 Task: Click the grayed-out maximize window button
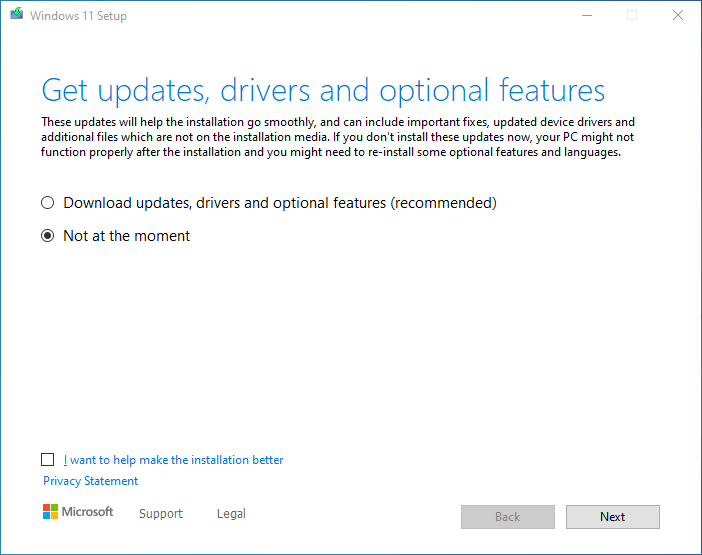coord(632,16)
